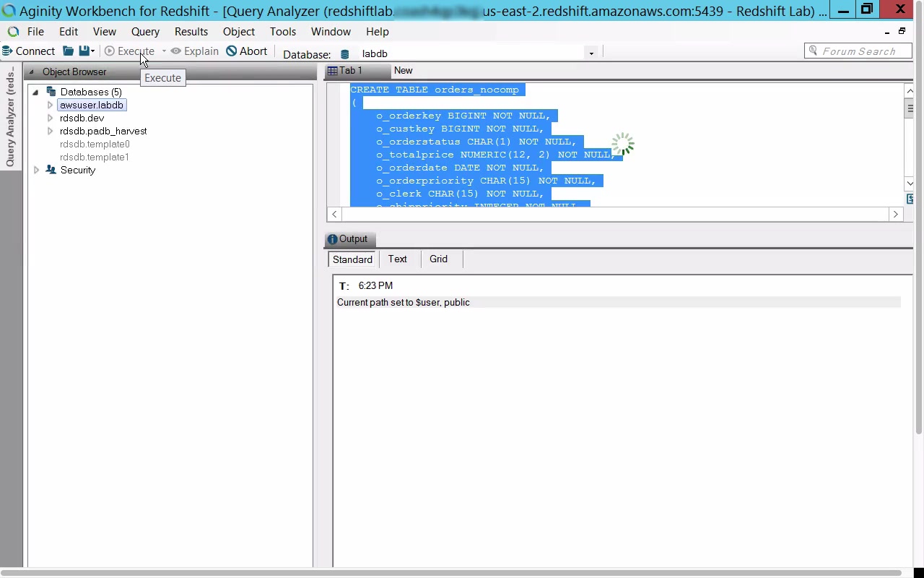Select rdsdb.padb_harvest in the tree
Screen dimensions: 924x578
click(103, 131)
